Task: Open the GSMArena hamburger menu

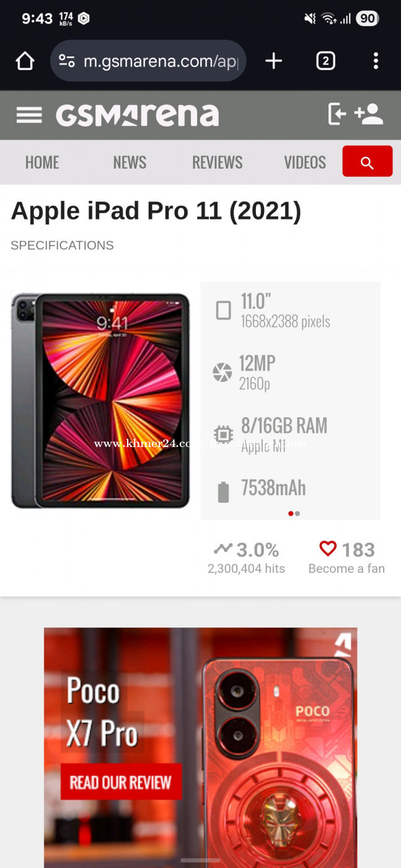Action: click(29, 115)
